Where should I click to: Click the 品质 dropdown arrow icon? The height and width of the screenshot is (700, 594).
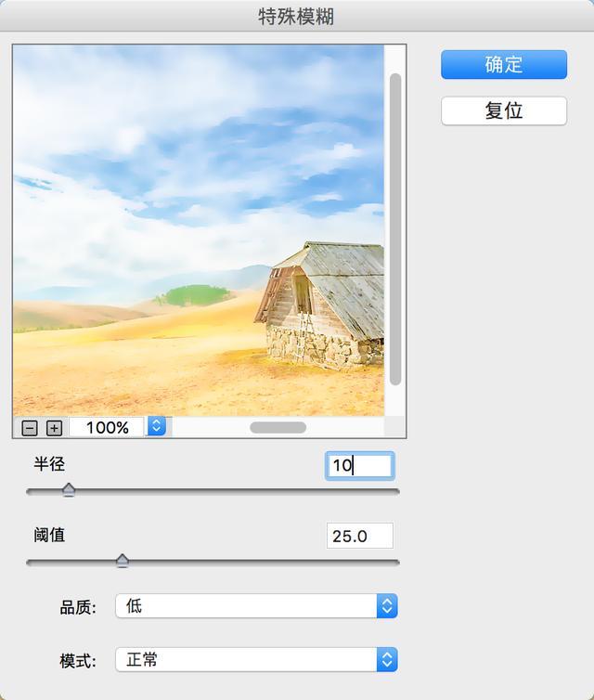(387, 606)
